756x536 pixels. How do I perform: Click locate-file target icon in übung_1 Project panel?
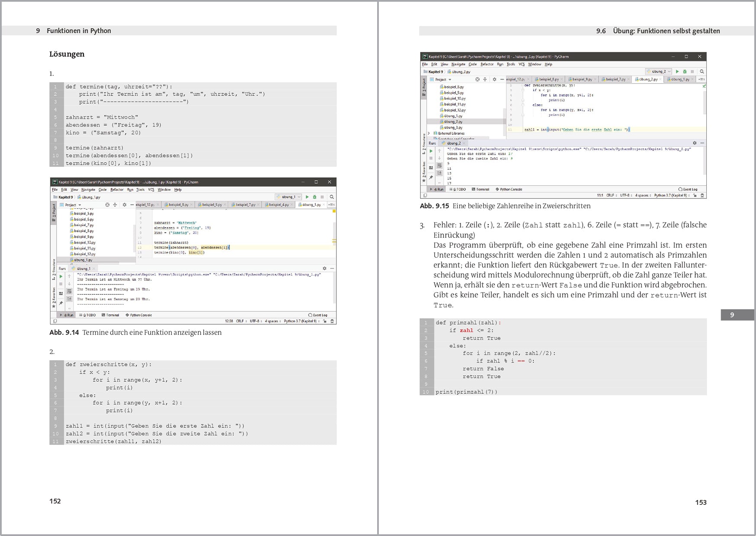pos(107,205)
